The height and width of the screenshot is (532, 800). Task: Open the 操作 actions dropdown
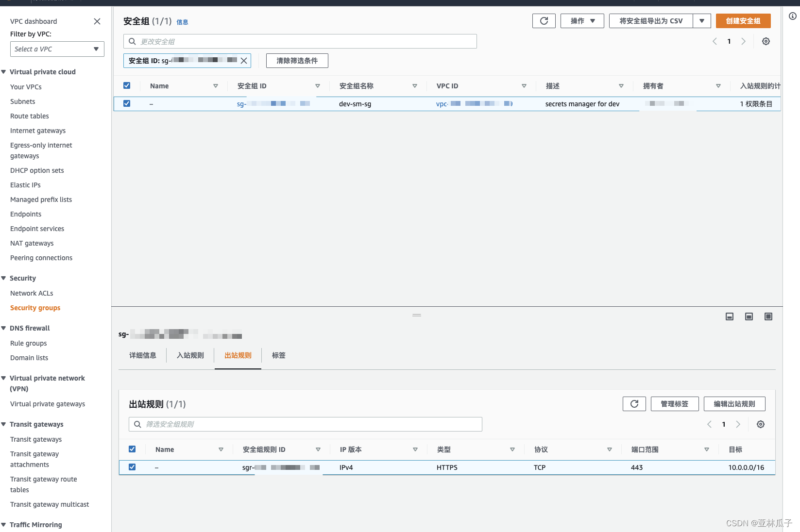582,21
